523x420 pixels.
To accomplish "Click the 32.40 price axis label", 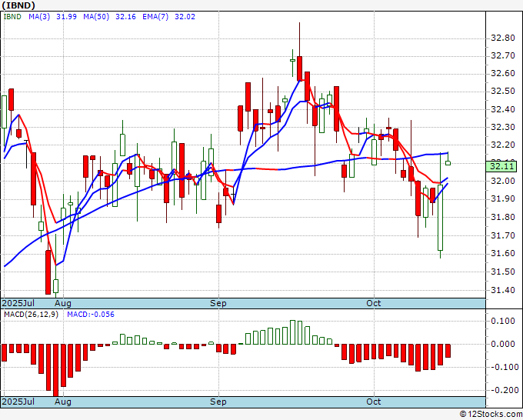I will (503, 109).
